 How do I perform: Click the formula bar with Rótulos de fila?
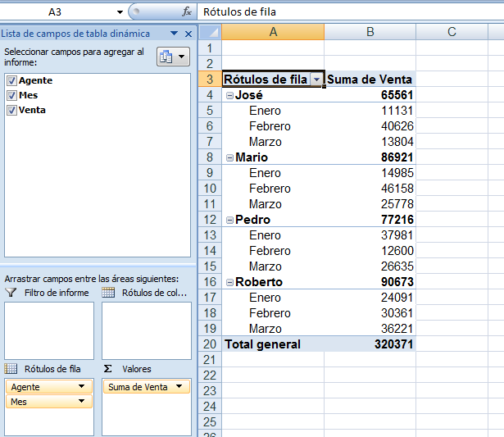(351, 12)
